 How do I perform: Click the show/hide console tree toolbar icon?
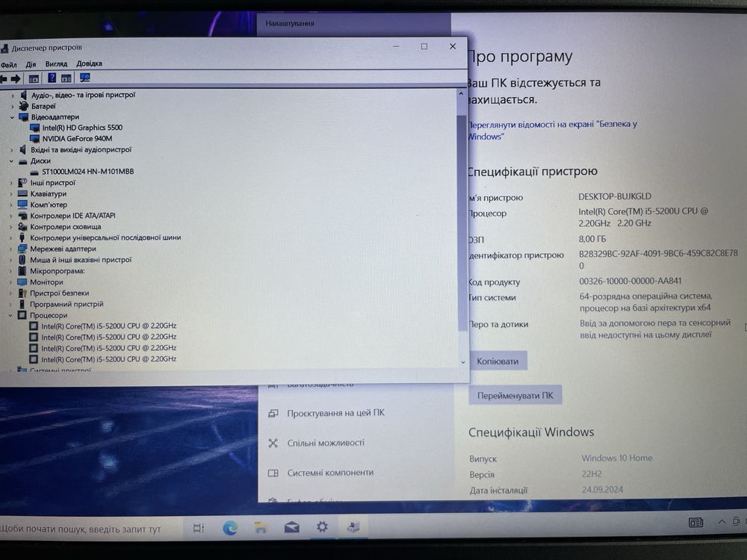point(34,78)
